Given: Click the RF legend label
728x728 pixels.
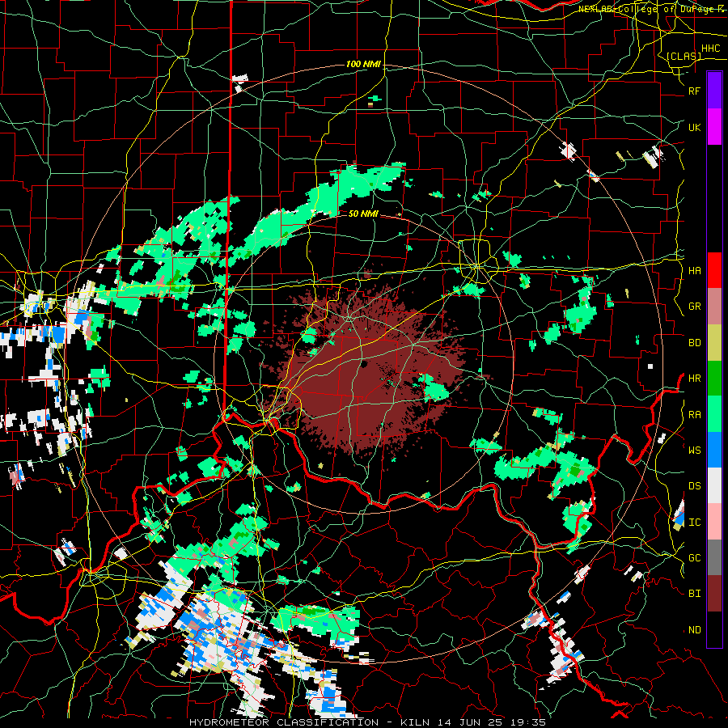Looking at the screenshot, I should 695,91.
